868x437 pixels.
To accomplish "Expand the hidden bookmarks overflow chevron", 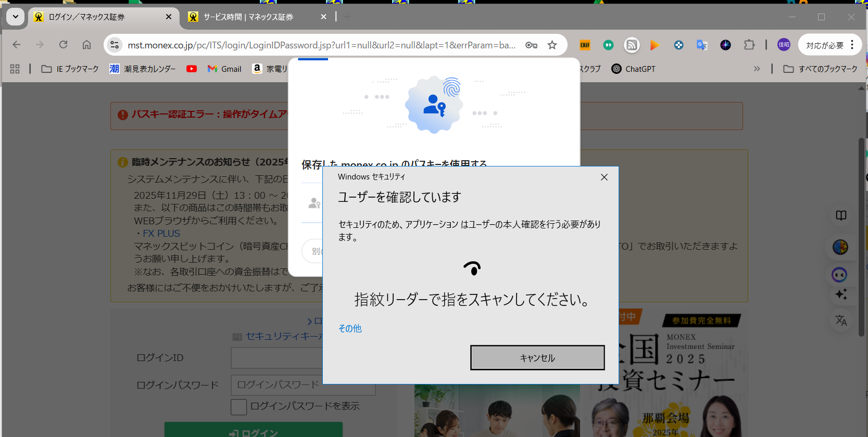I will coord(757,69).
